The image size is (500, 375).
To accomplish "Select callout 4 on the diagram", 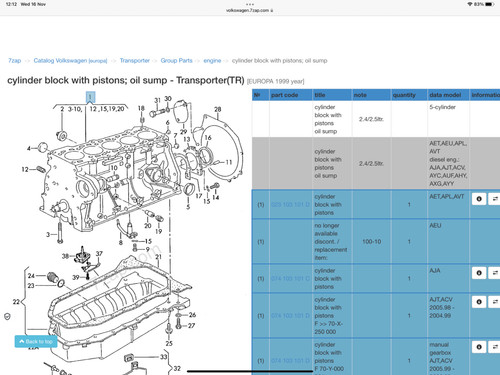I will 29,148.
